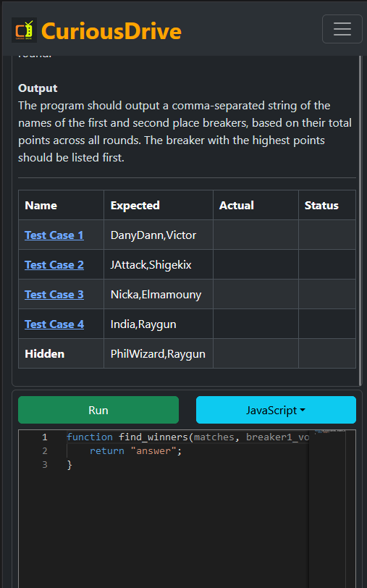Click the problem description panel scrollbar

[x=360, y=220]
